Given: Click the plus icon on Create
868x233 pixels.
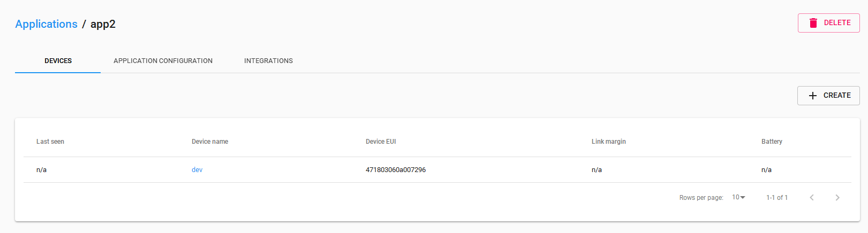Looking at the screenshot, I should [x=813, y=96].
